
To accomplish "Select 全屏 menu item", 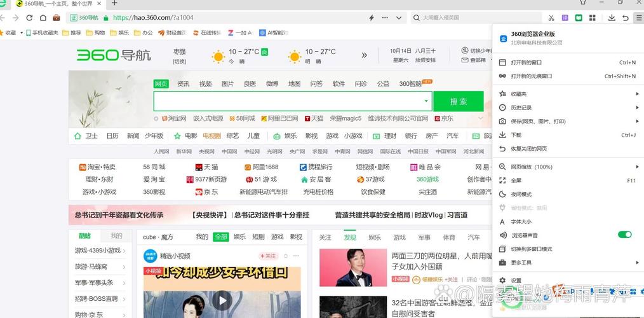I will click(x=568, y=180).
